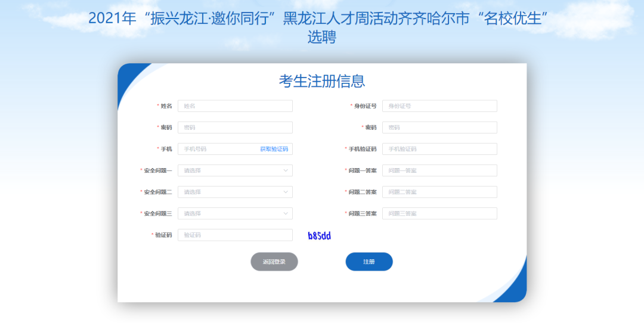Open the 安全问题三 select box
Screen dimensions: 644x323
click(235, 213)
